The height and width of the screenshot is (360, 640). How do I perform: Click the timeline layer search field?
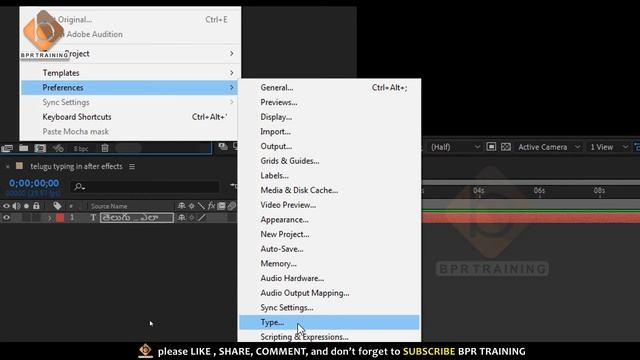(145, 187)
